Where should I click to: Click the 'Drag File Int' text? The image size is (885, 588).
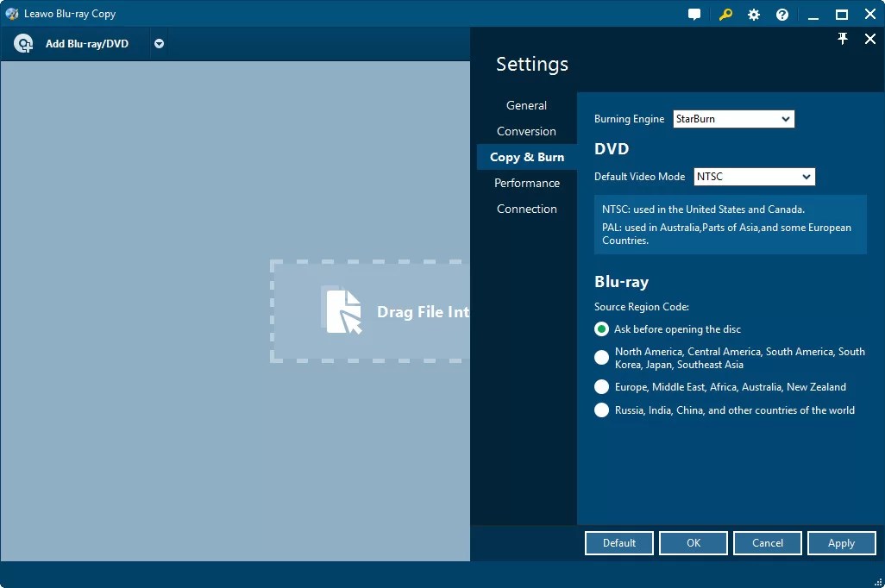tap(423, 312)
